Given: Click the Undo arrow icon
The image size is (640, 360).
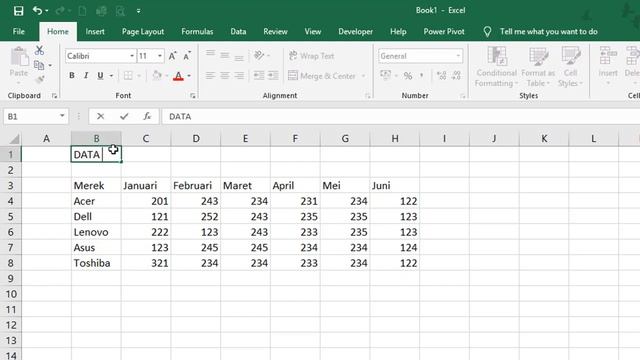Looking at the screenshot, I should (x=37, y=11).
